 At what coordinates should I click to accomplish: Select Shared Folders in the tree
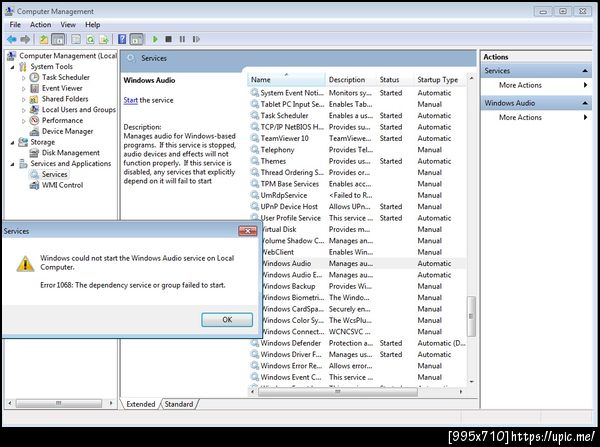click(x=65, y=99)
